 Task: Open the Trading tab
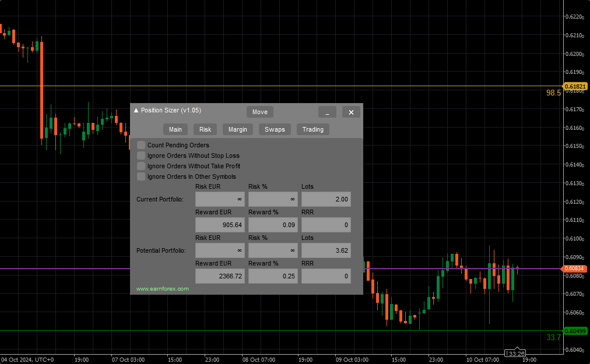pyautogui.click(x=312, y=129)
